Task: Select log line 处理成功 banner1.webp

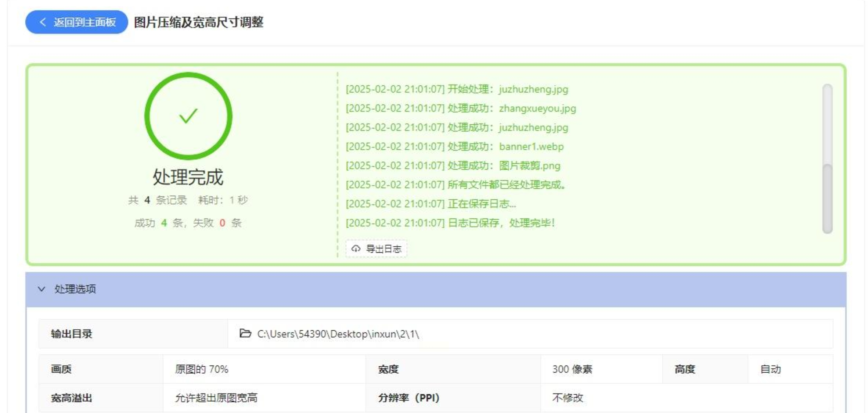Action: pyautogui.click(x=454, y=147)
